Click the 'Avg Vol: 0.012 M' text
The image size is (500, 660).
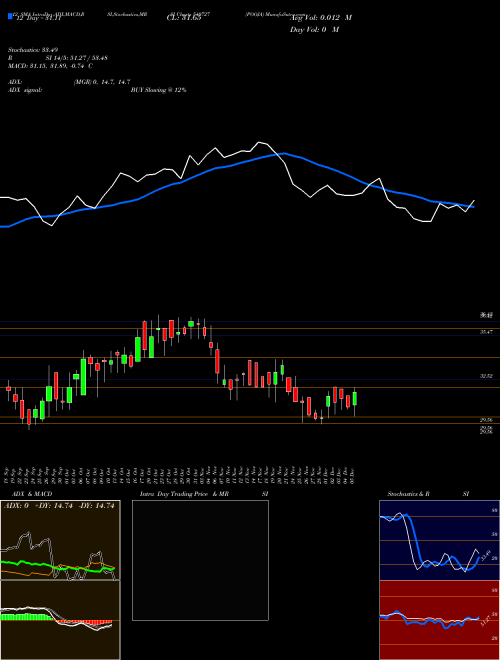[322, 18]
